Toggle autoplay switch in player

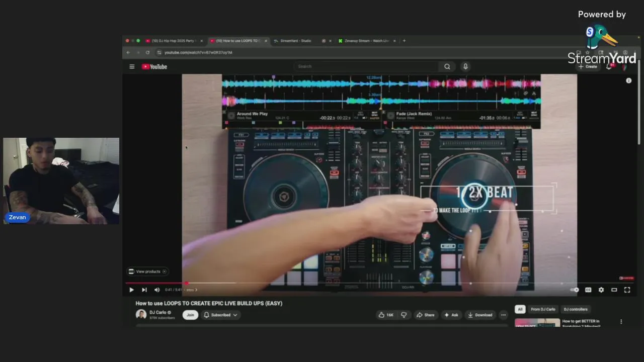point(575,290)
